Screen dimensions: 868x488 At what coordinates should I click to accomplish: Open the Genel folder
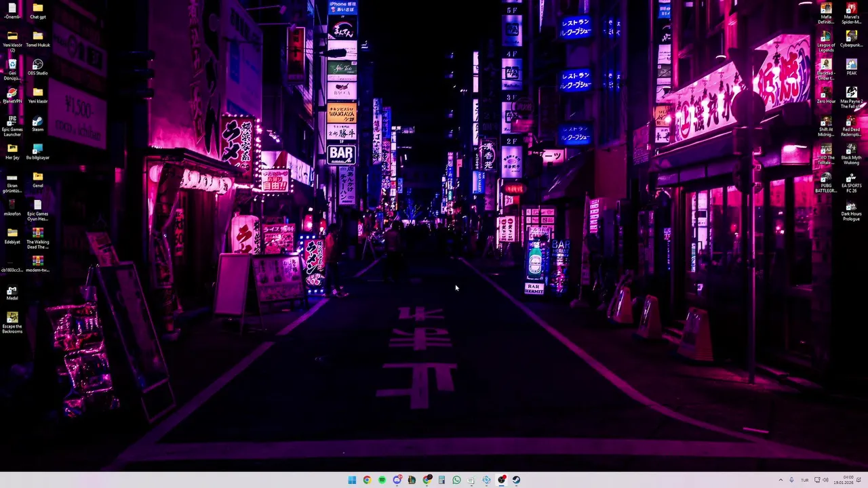pos(38,180)
